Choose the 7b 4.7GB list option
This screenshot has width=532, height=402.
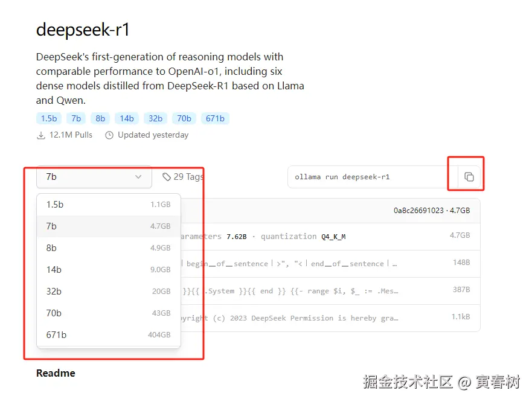pos(109,226)
